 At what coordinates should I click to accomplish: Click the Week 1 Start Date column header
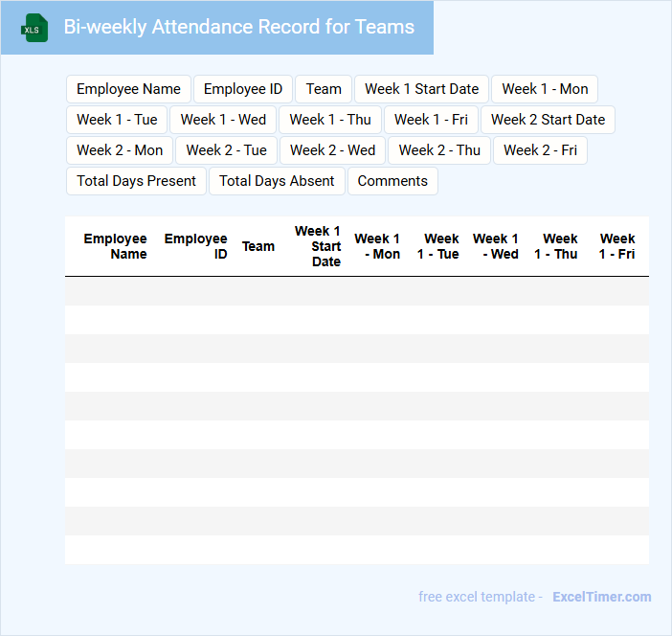318,246
